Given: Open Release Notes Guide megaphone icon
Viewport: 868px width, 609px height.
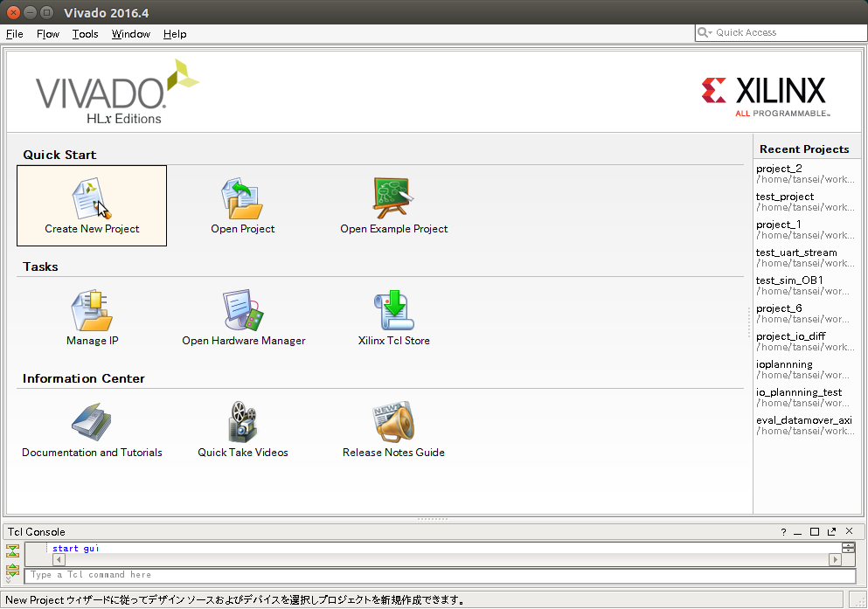Looking at the screenshot, I should point(393,422).
